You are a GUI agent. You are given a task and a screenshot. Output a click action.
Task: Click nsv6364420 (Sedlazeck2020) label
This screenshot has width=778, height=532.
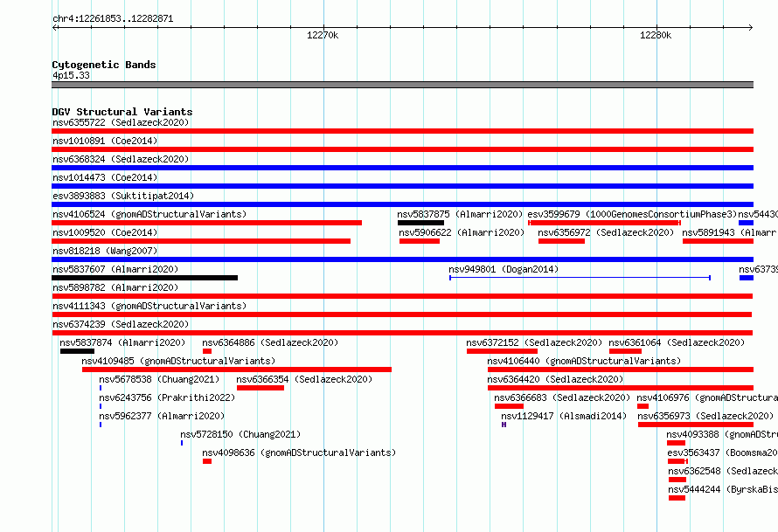(555, 379)
